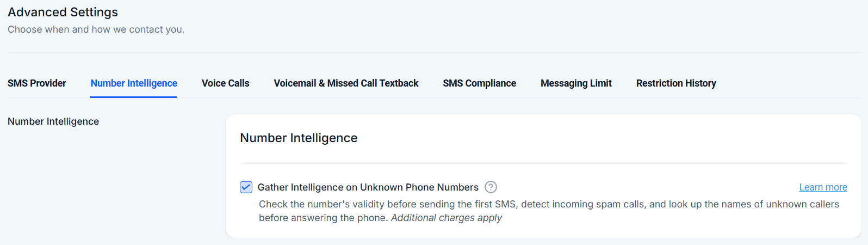Click the question mark help icon
The image size is (868, 245).
(x=491, y=187)
